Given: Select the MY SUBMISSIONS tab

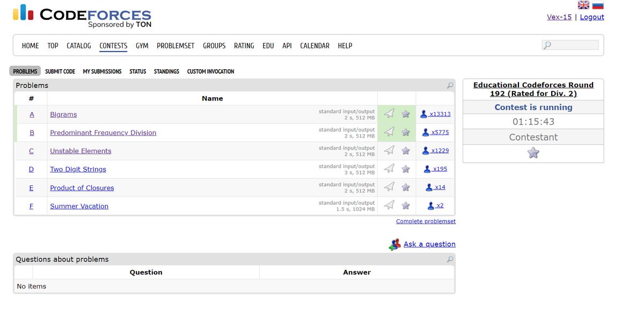Looking at the screenshot, I should [x=102, y=71].
